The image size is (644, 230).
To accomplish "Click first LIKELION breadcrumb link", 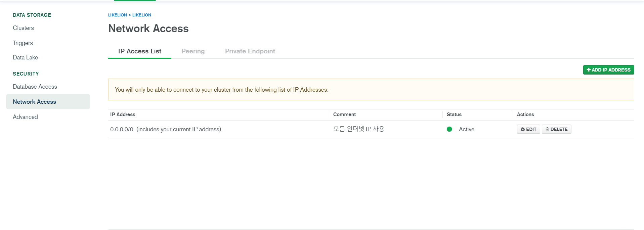I will point(117,15).
